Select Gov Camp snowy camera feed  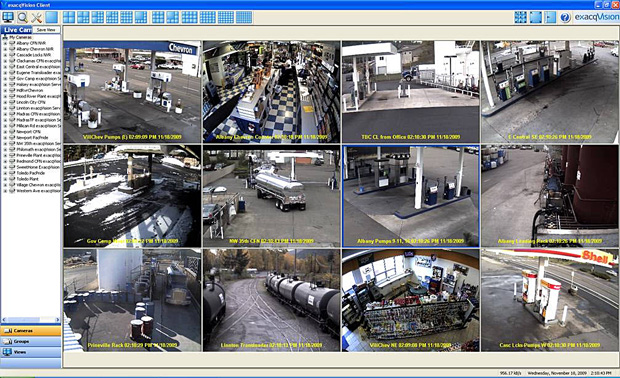(132, 196)
